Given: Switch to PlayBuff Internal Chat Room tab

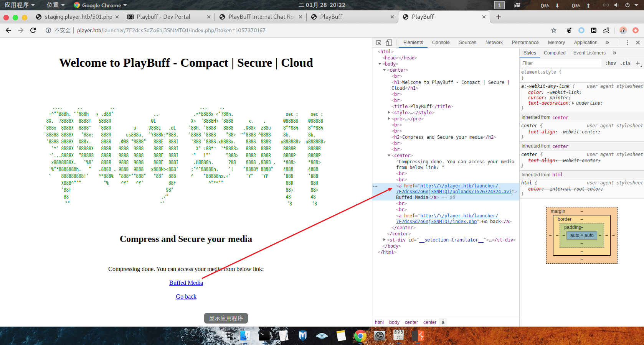Looking at the screenshot, I should (261, 17).
